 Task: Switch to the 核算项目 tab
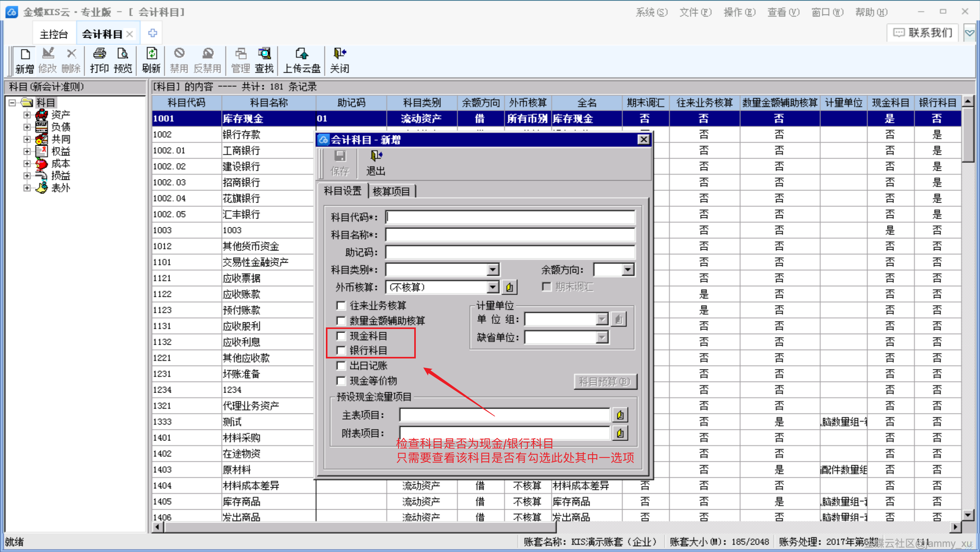(x=391, y=192)
